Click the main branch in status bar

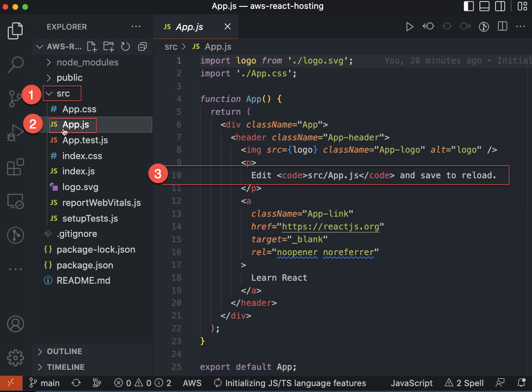click(44, 383)
